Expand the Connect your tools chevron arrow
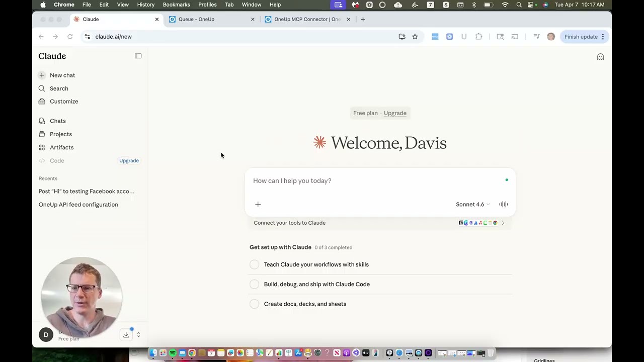This screenshot has width=644, height=362. coord(503,223)
